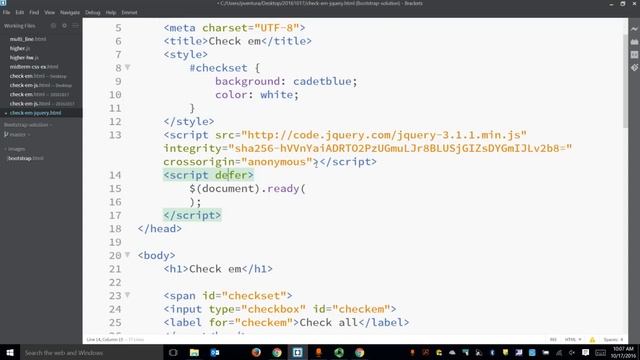
Task: Click the green circular app icon on taskbar
Action: point(339,352)
